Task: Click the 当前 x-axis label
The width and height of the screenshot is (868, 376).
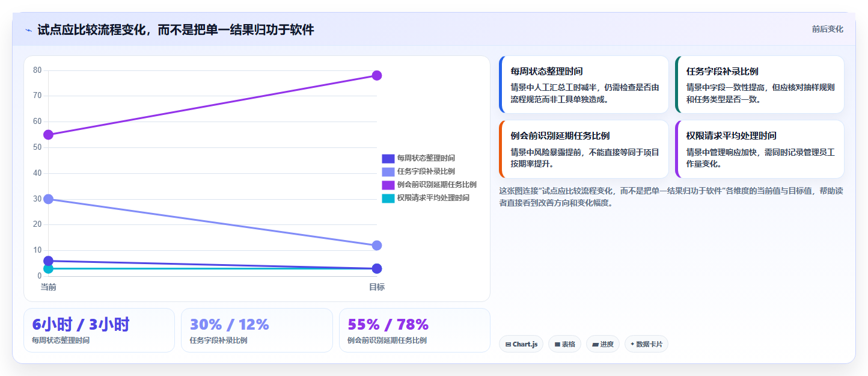Action: point(49,287)
